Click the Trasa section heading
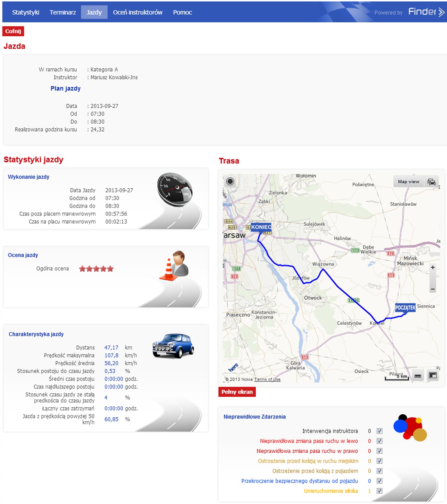Screen dimensions: 447x504 click(x=229, y=161)
